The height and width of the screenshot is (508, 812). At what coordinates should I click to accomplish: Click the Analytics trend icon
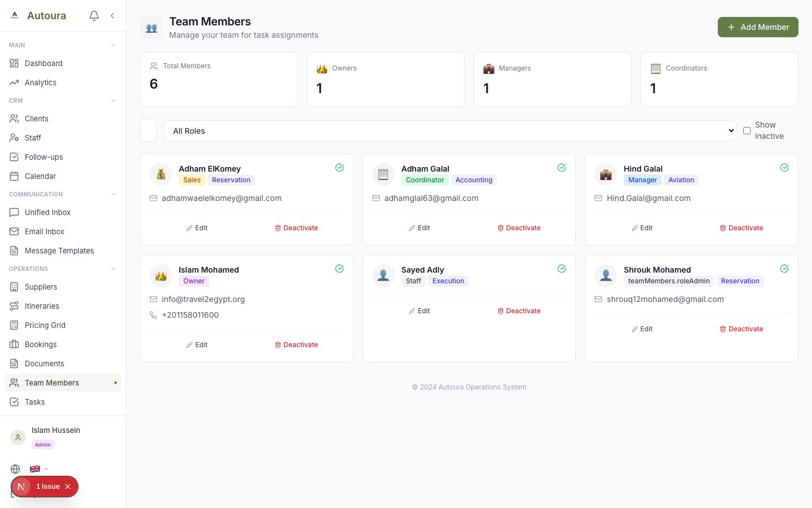pyautogui.click(x=14, y=82)
